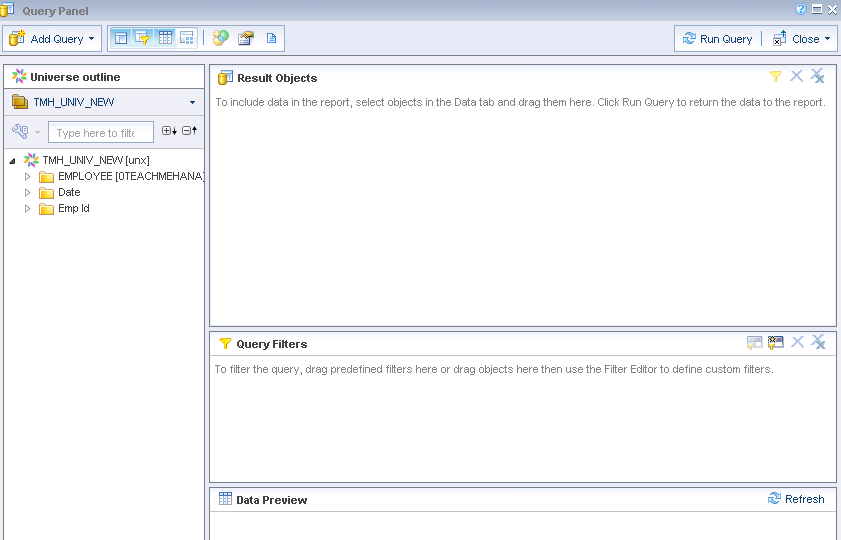Open the dropdown arrow beside wrench icon
The width and height of the screenshot is (841, 540).
click(38, 132)
